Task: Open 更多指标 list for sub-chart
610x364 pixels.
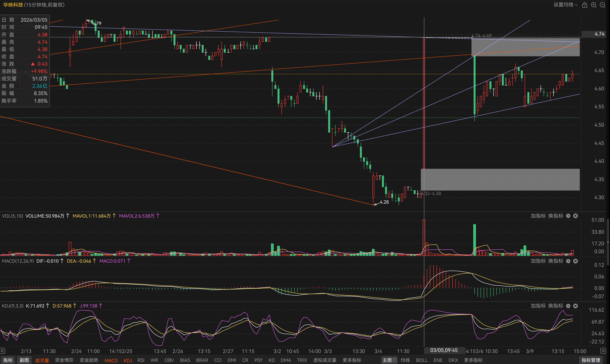Action: [352, 360]
